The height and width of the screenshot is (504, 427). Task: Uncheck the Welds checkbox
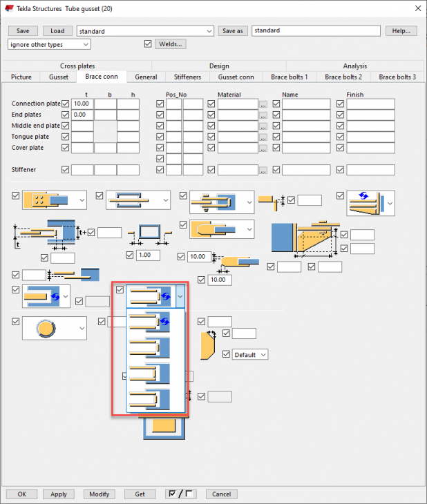(x=148, y=43)
